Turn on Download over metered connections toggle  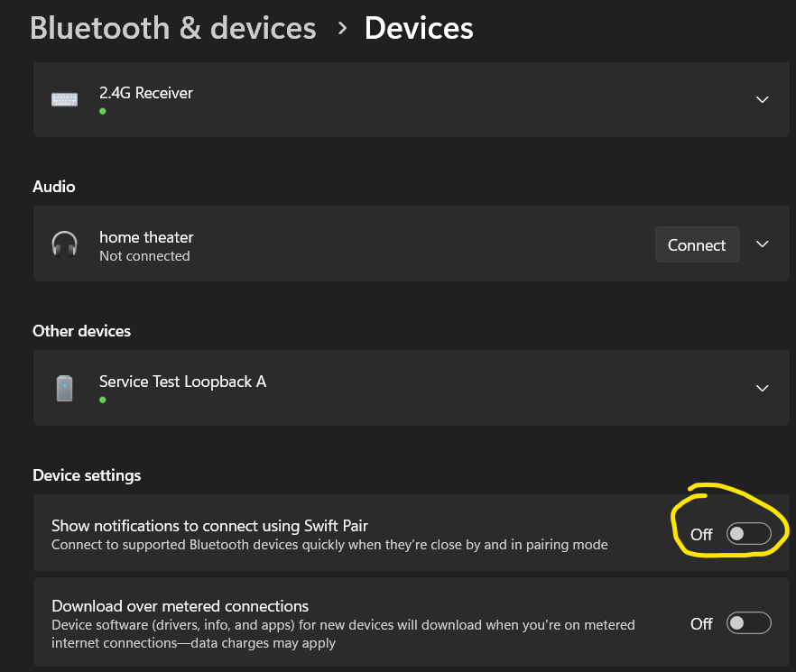tap(748, 623)
